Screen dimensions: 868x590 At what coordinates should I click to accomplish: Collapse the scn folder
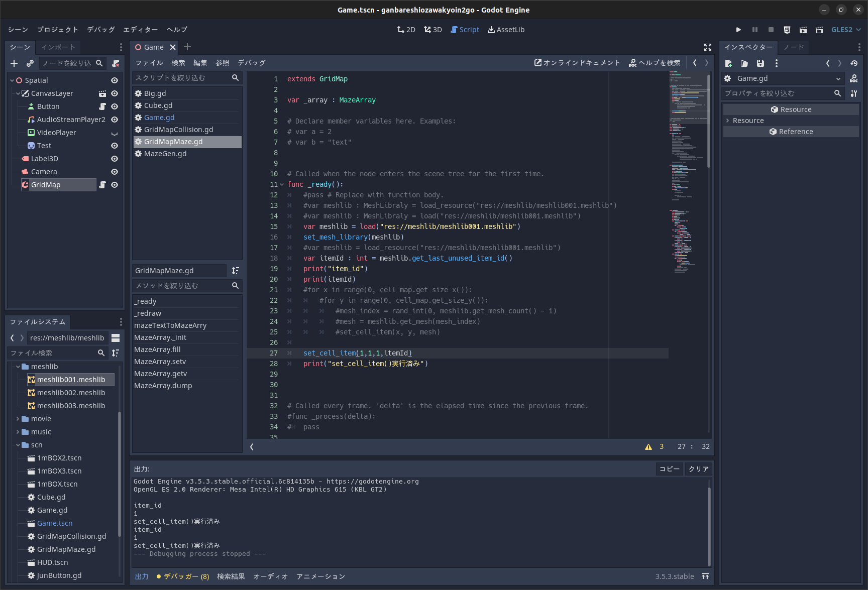point(18,445)
